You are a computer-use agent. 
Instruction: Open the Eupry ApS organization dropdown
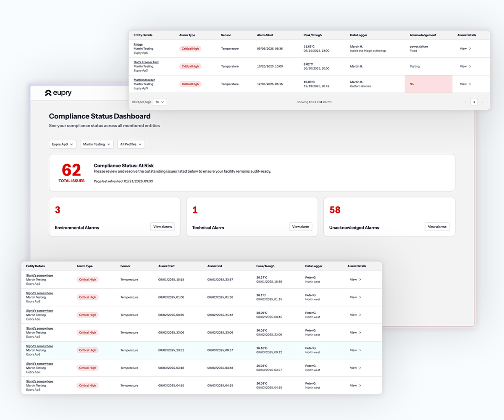62,144
